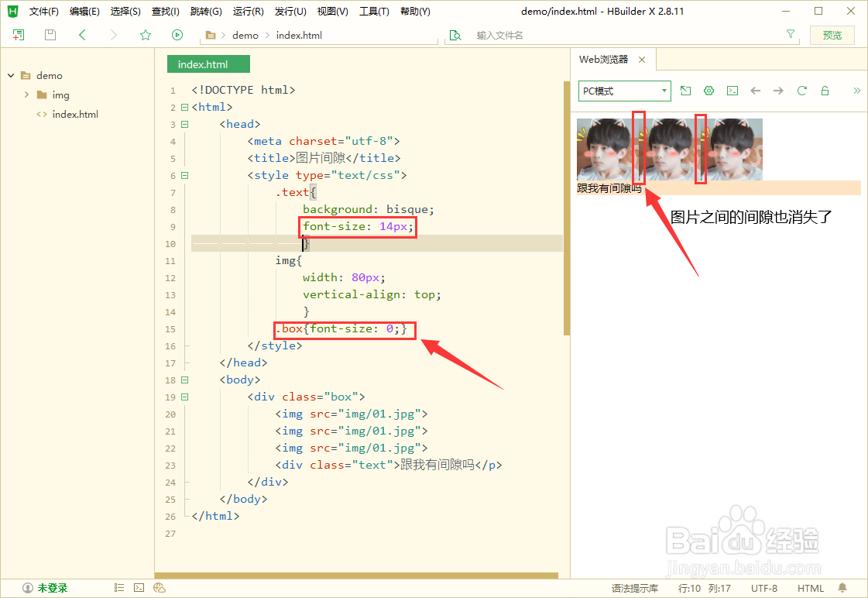The width and height of the screenshot is (868, 598).
Task: Toggle the outline list icon in status bar
Action: 118,587
